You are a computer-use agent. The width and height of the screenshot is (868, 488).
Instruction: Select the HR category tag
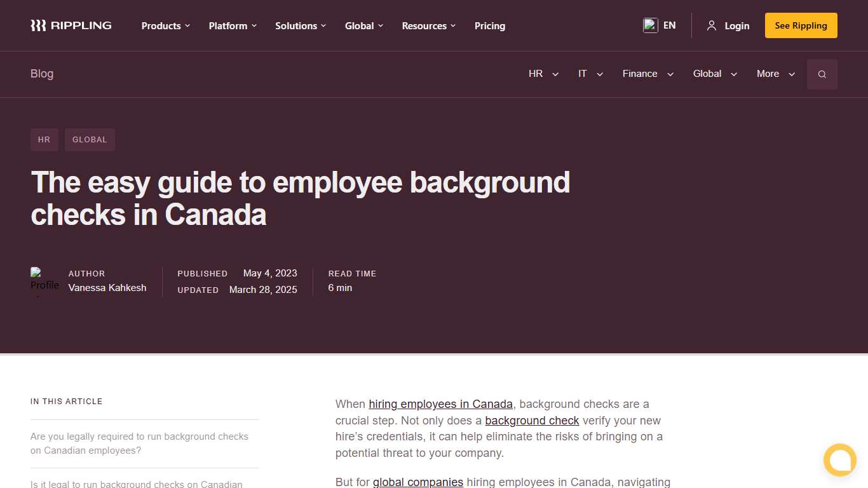[44, 139]
